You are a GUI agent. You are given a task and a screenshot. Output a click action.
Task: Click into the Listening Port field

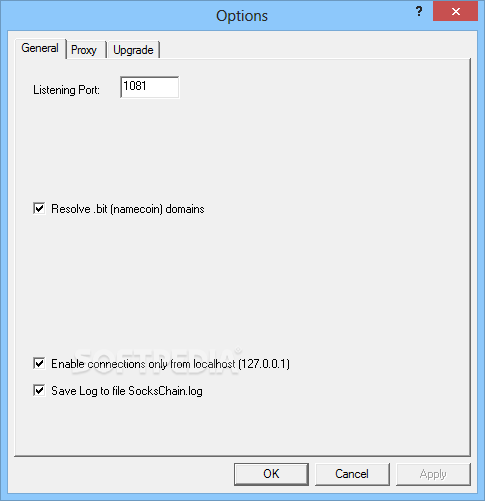149,87
